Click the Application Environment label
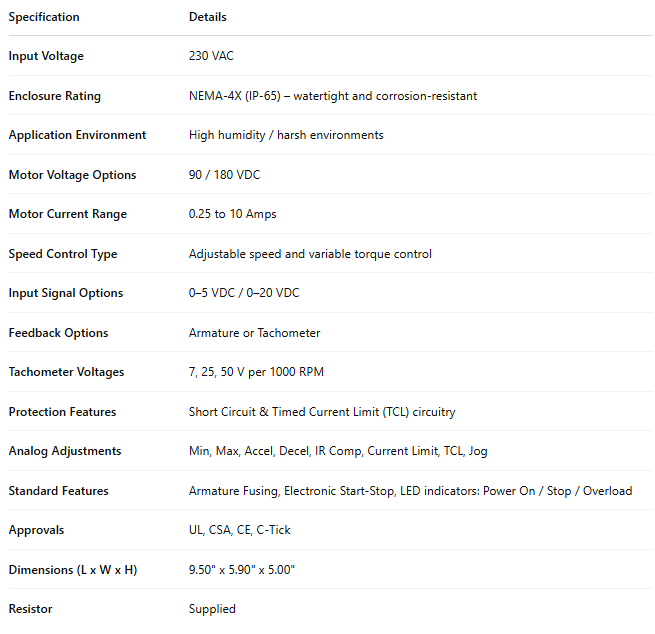 pos(77,135)
